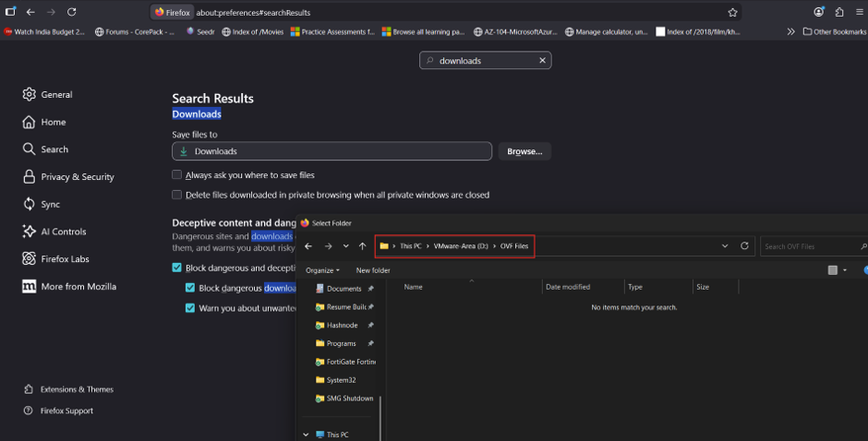Viewport: 868px width, 441px height.
Task: Open the Extensions puzzle icon in the toolbar
Action: pos(839,12)
